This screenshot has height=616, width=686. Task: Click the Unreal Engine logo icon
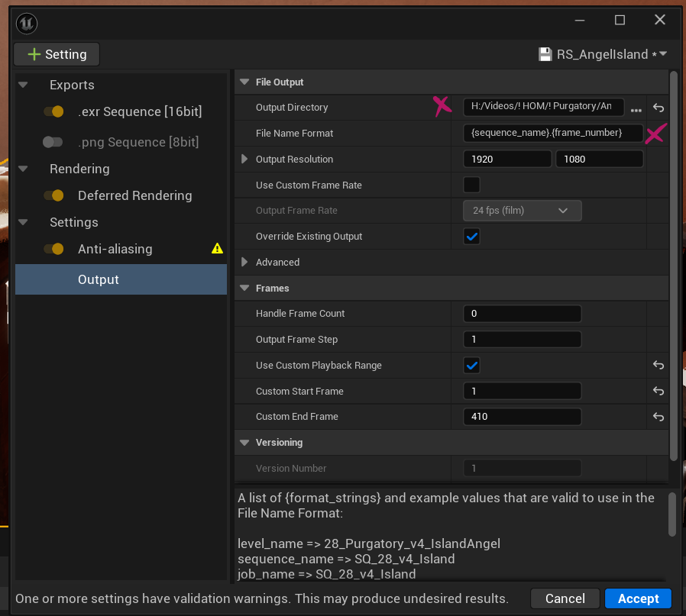coord(27,24)
